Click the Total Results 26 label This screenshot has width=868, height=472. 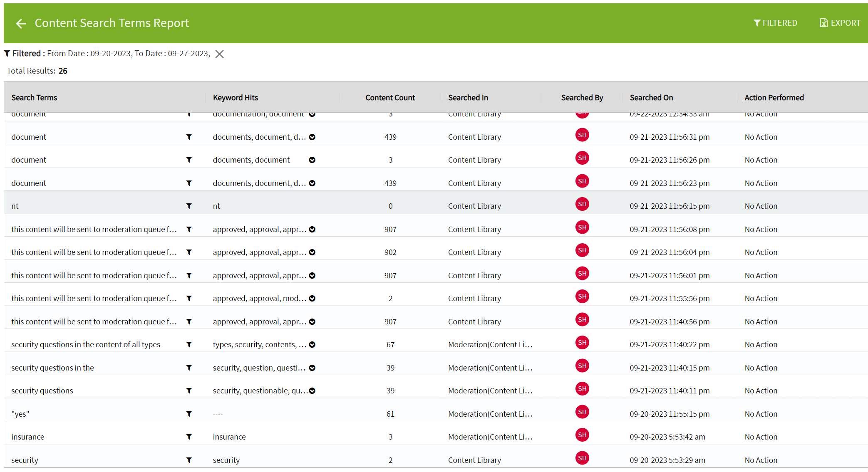tap(37, 71)
